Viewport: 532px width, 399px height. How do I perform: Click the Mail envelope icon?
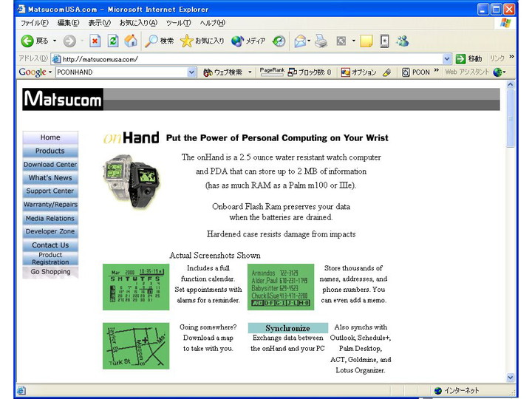click(x=300, y=41)
